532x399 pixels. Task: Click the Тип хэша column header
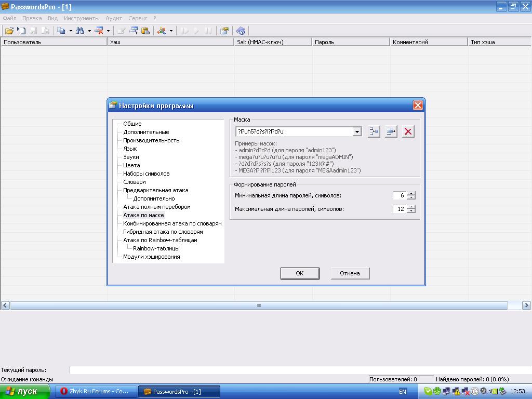pyautogui.click(x=500, y=42)
